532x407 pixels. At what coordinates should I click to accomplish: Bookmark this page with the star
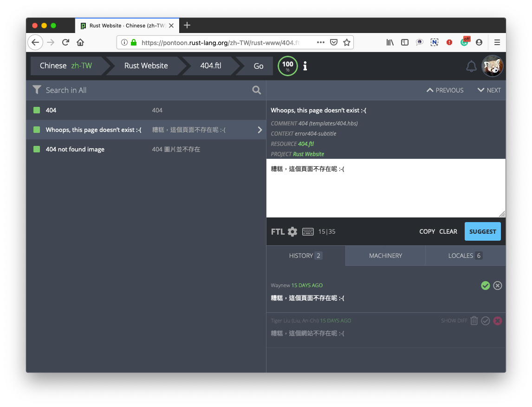click(347, 42)
